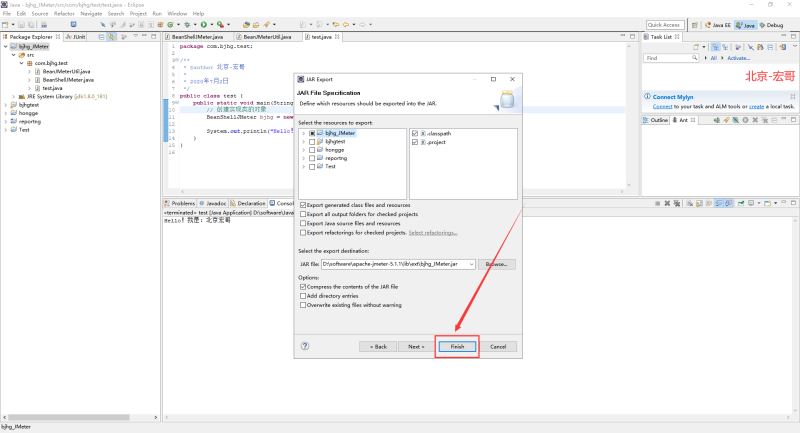Click the green Run toolbar button
Screen dimensions: 800x433
pyautogui.click(x=204, y=24)
